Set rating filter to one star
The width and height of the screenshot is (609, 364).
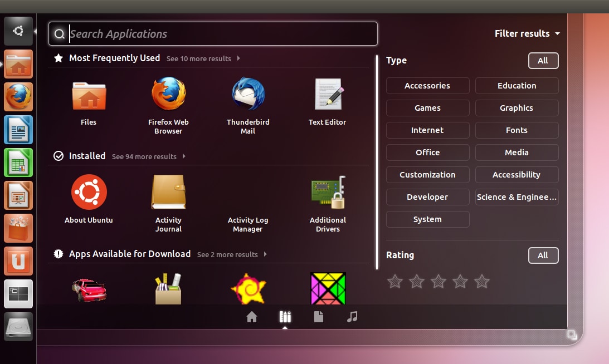click(x=395, y=281)
